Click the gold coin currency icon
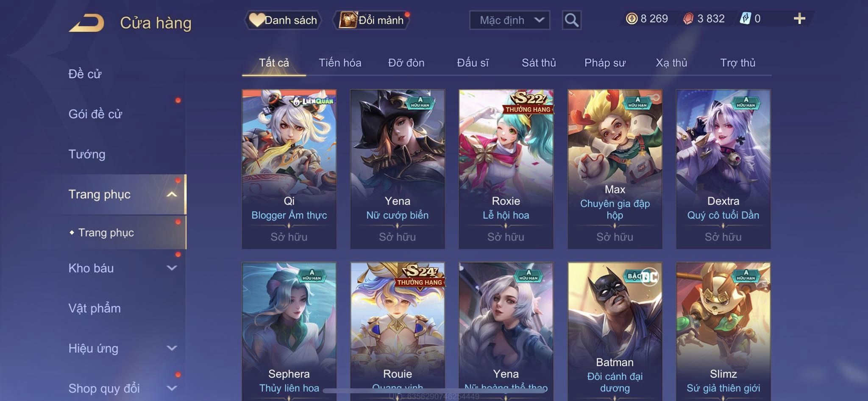Screen dimensions: 868x401 click(632, 19)
